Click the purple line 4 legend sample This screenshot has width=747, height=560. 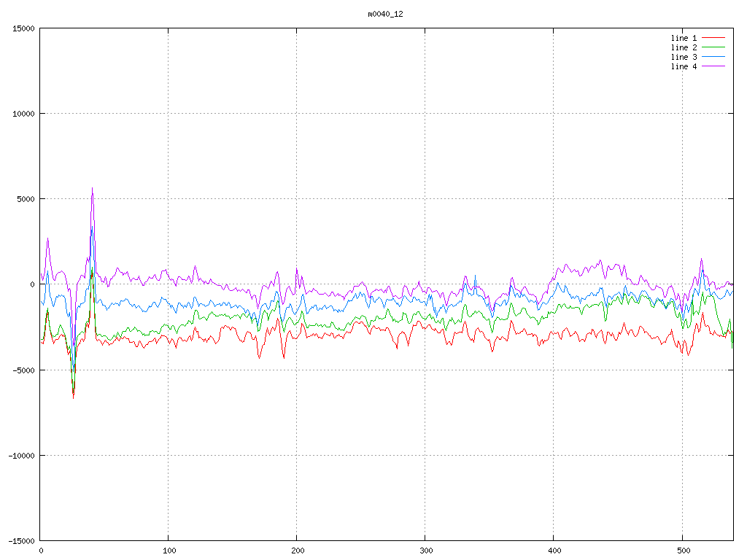(x=713, y=66)
